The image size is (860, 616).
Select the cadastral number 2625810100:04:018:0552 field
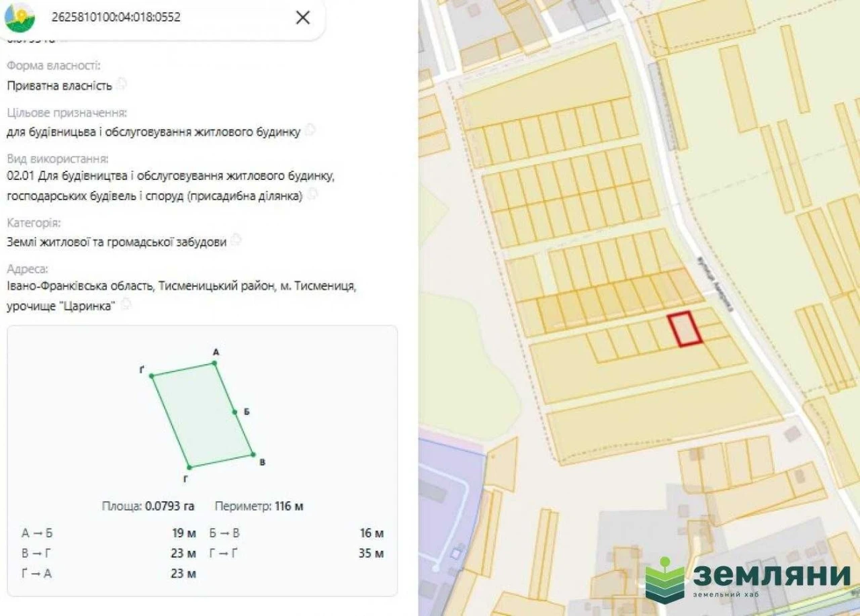point(116,17)
